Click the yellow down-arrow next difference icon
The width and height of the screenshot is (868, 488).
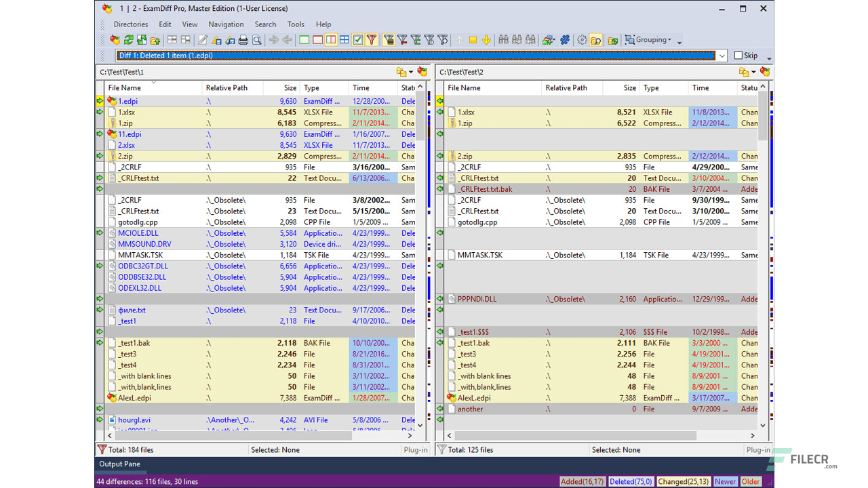(x=486, y=39)
